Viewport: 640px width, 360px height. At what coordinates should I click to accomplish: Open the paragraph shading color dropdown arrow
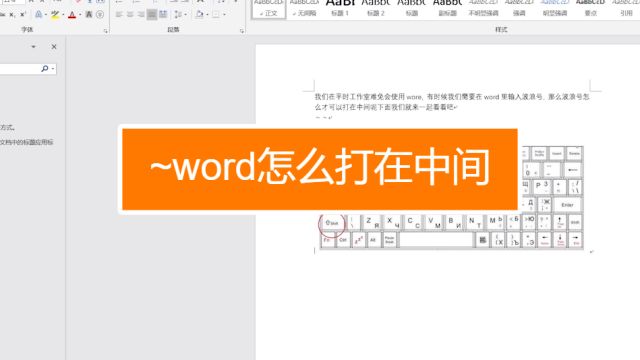207,15
